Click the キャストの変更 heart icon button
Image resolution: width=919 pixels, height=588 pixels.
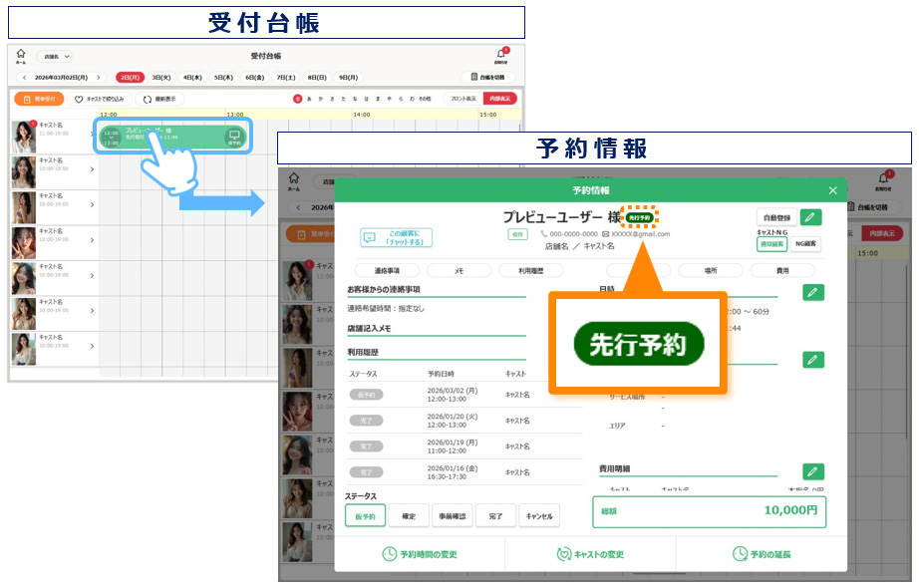point(590,554)
